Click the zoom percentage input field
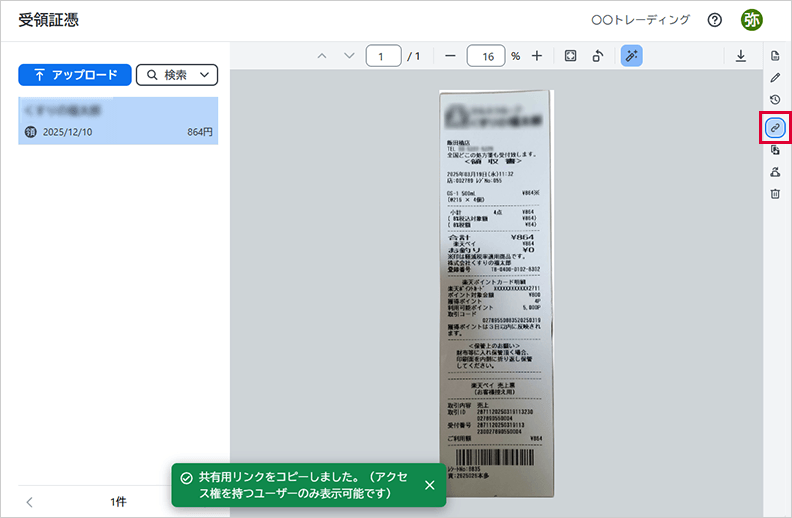The image size is (792, 518). click(x=485, y=56)
